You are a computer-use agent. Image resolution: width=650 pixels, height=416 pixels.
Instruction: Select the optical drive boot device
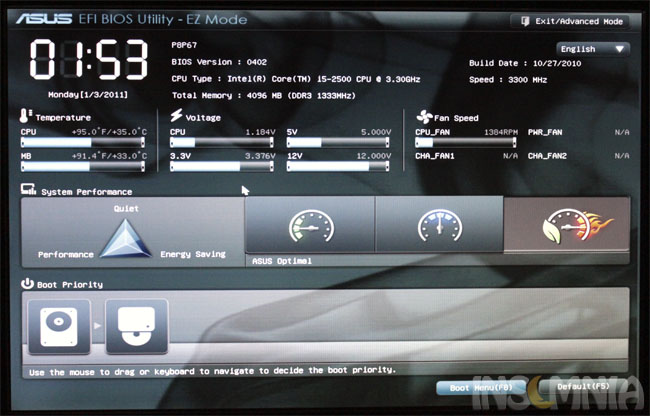click(x=137, y=327)
